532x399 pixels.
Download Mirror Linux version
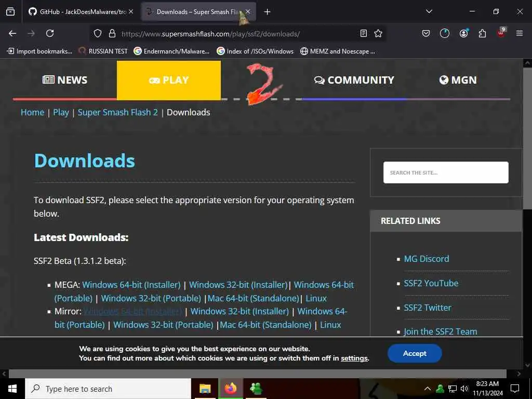[330, 325]
